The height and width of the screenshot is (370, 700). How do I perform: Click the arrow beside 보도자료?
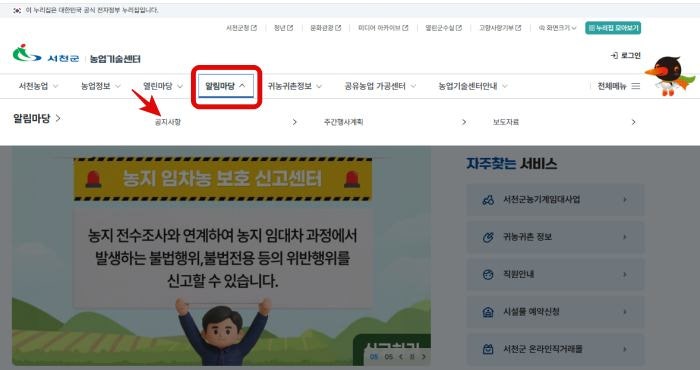pos(633,122)
